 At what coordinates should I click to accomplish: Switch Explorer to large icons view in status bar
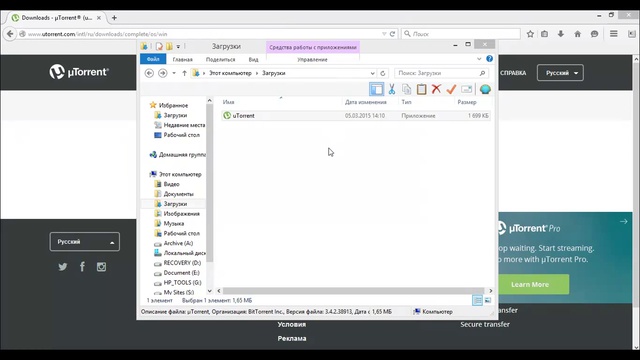click(488, 300)
